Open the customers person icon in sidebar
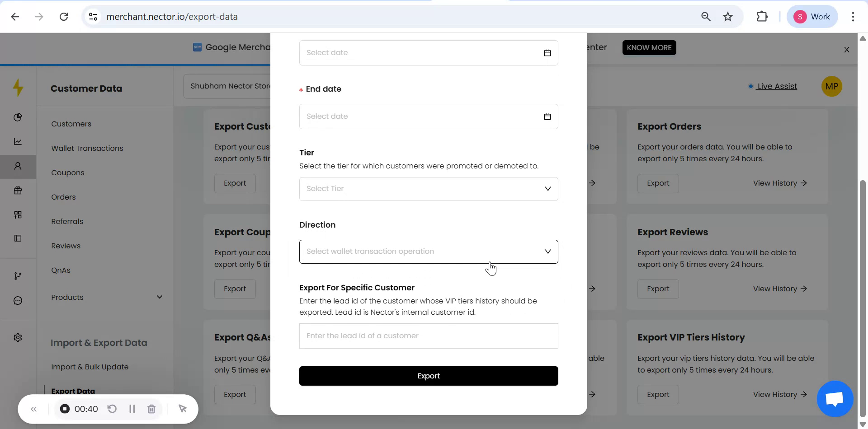Image resolution: width=868 pixels, height=429 pixels. coord(18,167)
